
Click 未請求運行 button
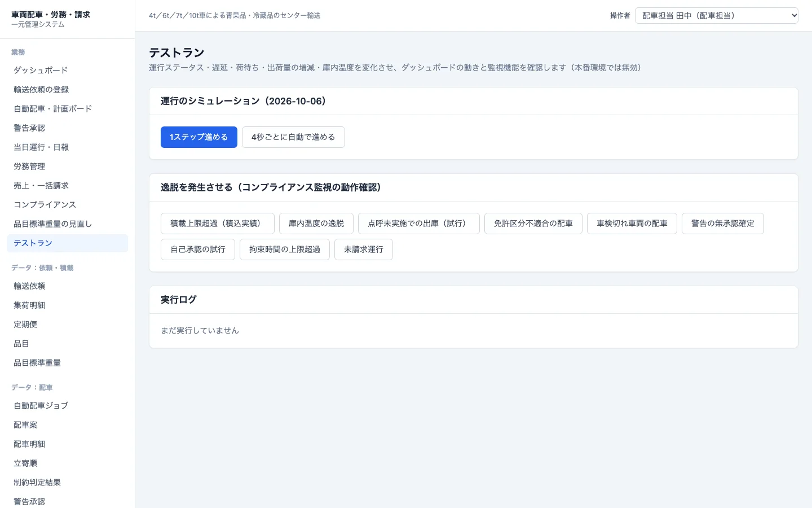click(x=364, y=249)
